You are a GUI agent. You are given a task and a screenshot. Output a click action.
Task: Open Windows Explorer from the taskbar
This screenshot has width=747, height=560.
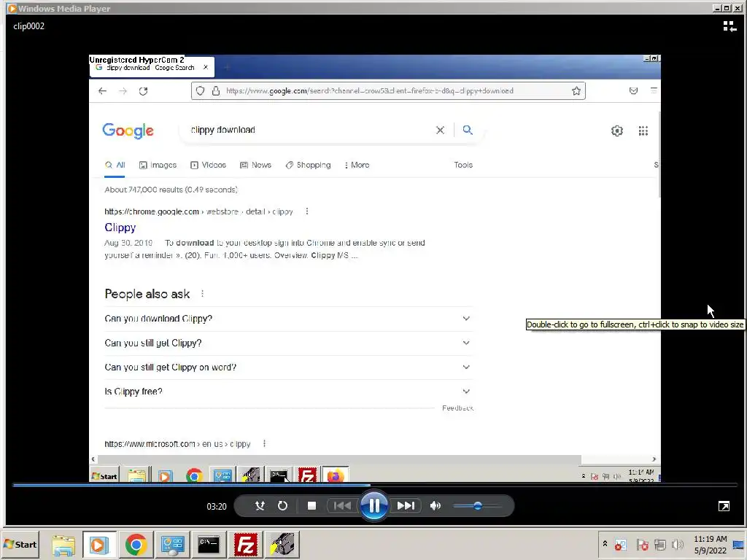(x=63, y=545)
